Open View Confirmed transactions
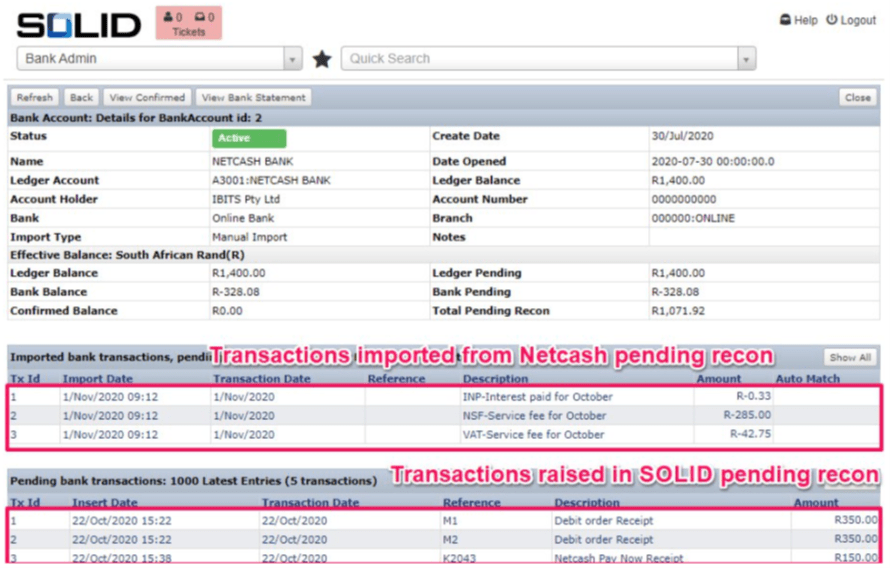The image size is (890, 568). [x=147, y=98]
